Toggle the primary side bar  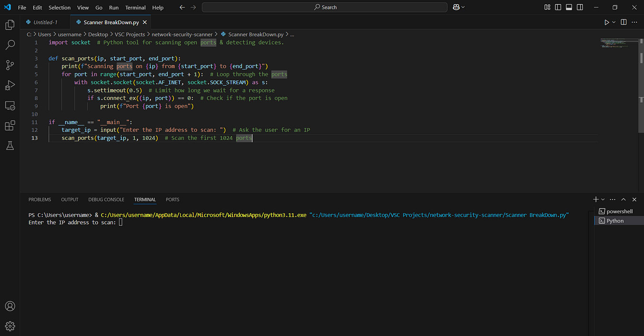pos(558,7)
